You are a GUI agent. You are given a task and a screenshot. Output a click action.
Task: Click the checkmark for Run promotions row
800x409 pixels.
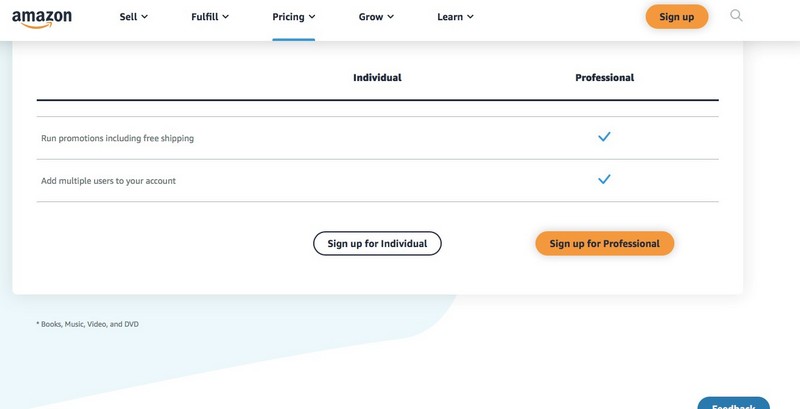tap(604, 137)
